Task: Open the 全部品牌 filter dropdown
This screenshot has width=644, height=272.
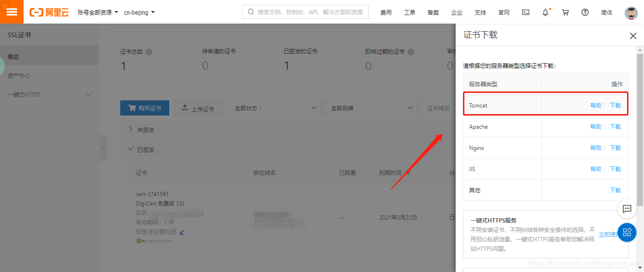Action: tap(370, 108)
